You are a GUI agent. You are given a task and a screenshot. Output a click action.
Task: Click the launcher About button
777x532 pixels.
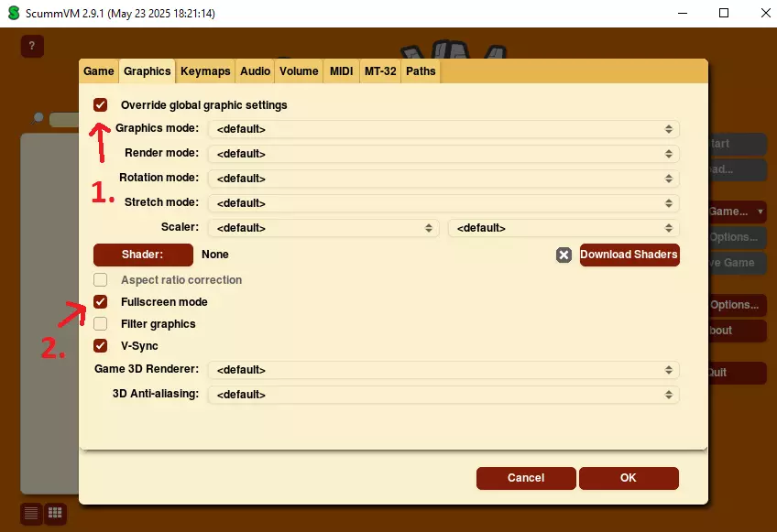[x=738, y=331]
